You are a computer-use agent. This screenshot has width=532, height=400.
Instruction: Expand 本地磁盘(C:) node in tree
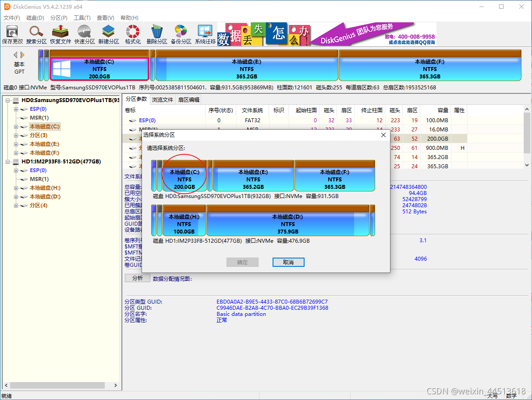click(x=16, y=127)
